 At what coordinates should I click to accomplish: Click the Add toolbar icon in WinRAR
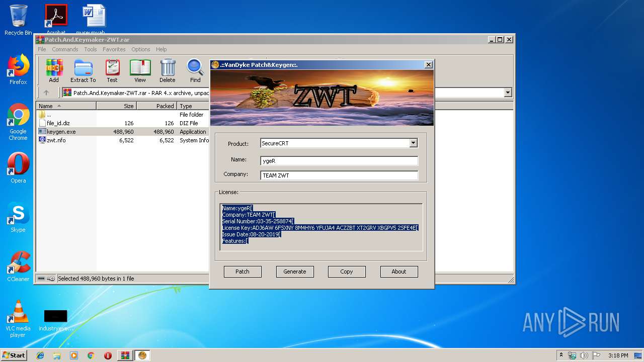tap(54, 70)
